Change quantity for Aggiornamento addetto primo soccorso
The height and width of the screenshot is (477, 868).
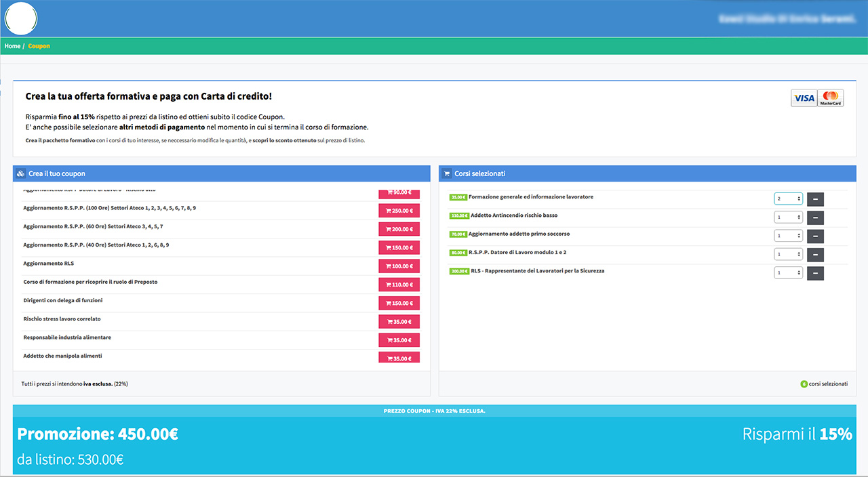pyautogui.click(x=788, y=236)
